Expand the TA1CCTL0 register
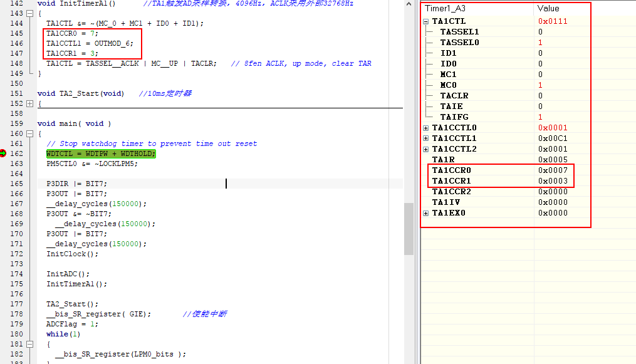 [x=426, y=128]
